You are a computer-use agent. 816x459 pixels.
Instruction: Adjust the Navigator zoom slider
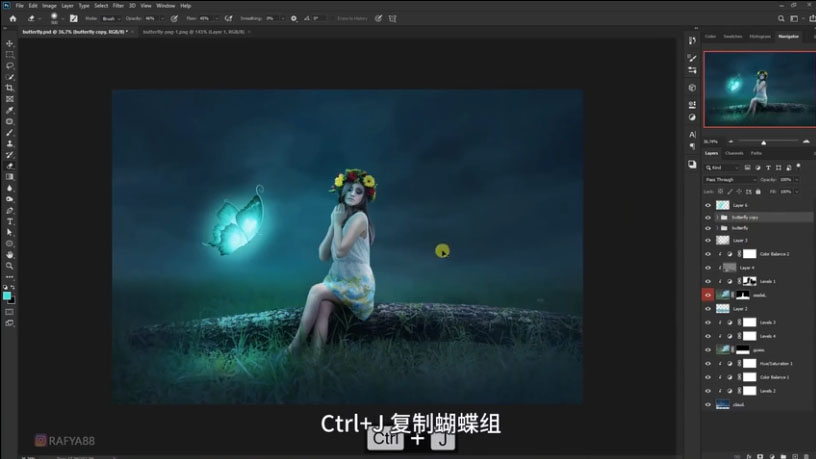pos(763,142)
